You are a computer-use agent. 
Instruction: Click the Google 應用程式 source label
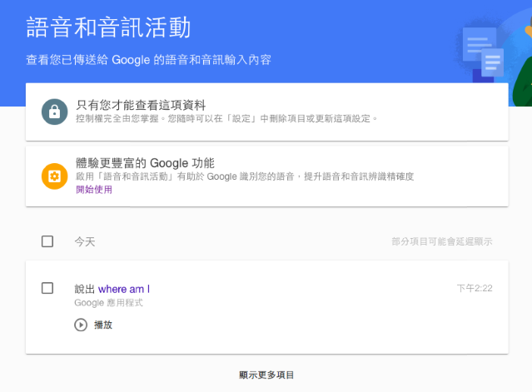[x=108, y=303]
